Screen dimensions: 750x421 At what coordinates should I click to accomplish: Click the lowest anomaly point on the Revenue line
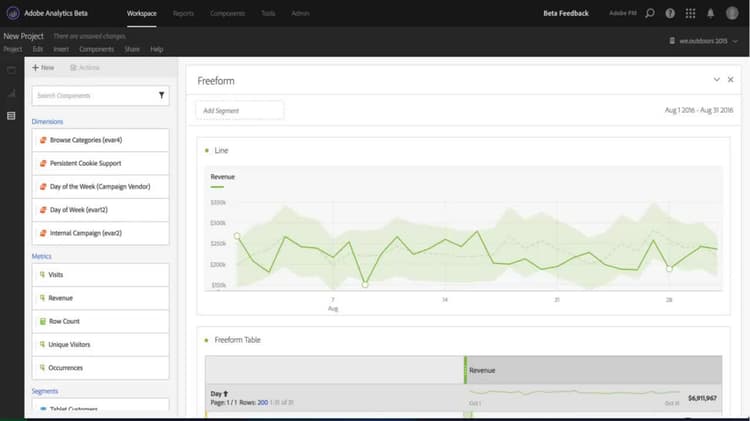pos(365,285)
